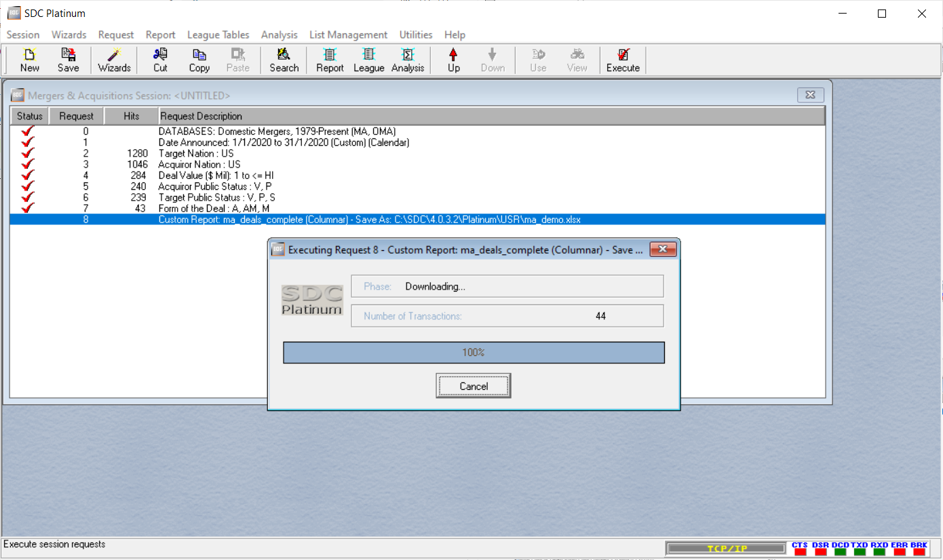943x560 pixels.
Task: Click the Report toolbar icon
Action: (330, 60)
